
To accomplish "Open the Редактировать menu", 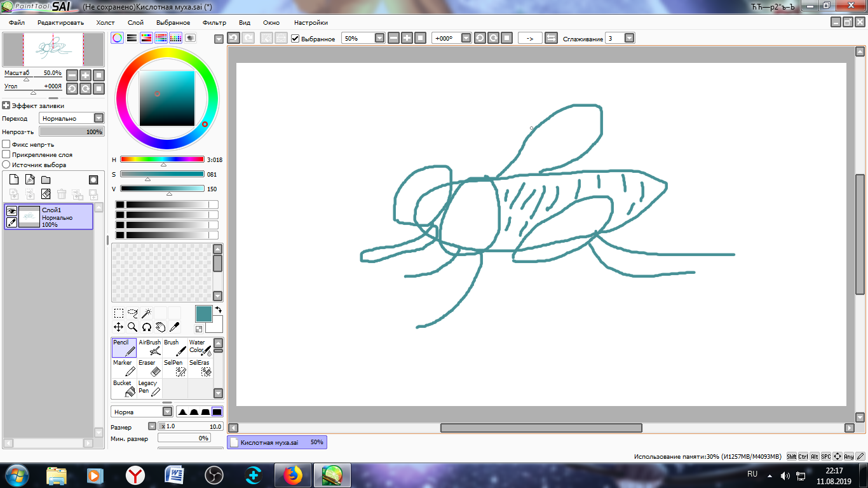I will tap(60, 22).
